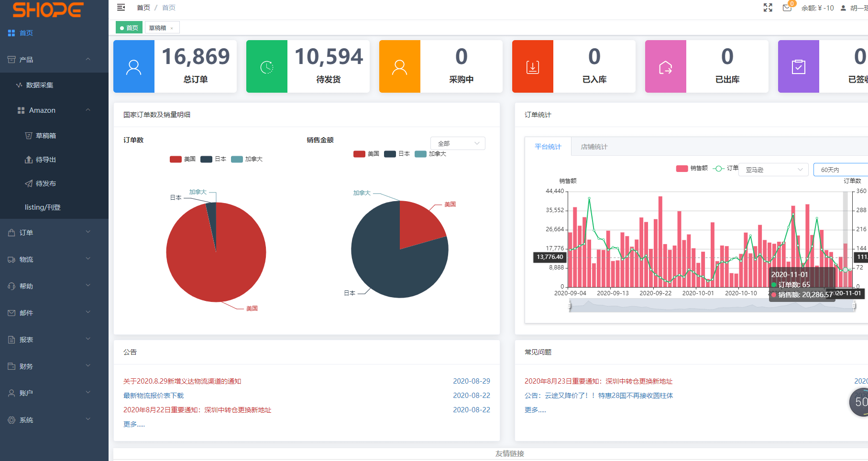Open the mail notifications icon

(x=787, y=8)
